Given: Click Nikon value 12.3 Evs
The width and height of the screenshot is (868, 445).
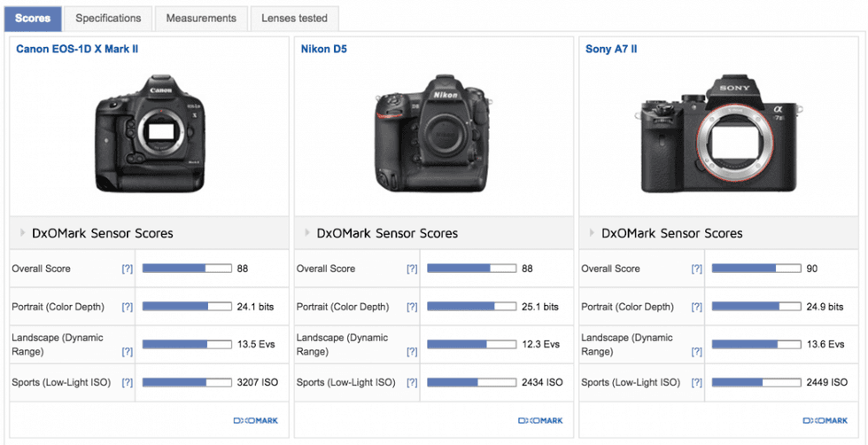Looking at the screenshot, I should pos(540,344).
